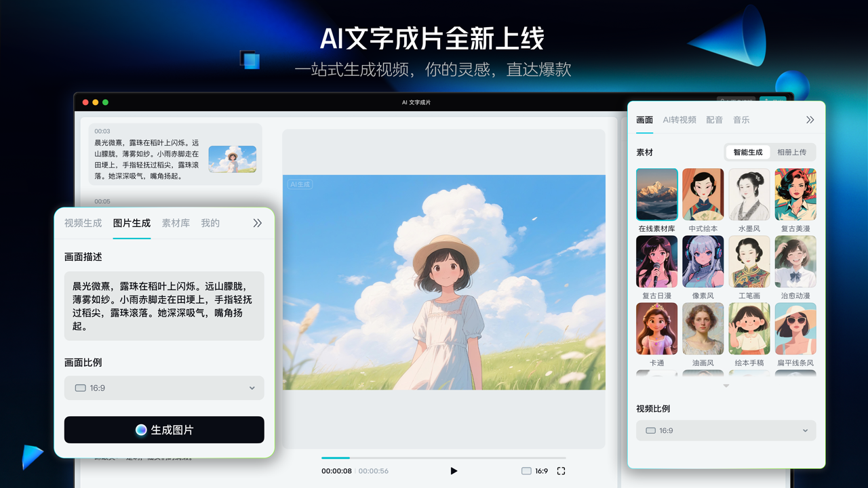Open the 画面比例 aspect ratio dropdown

point(164,388)
